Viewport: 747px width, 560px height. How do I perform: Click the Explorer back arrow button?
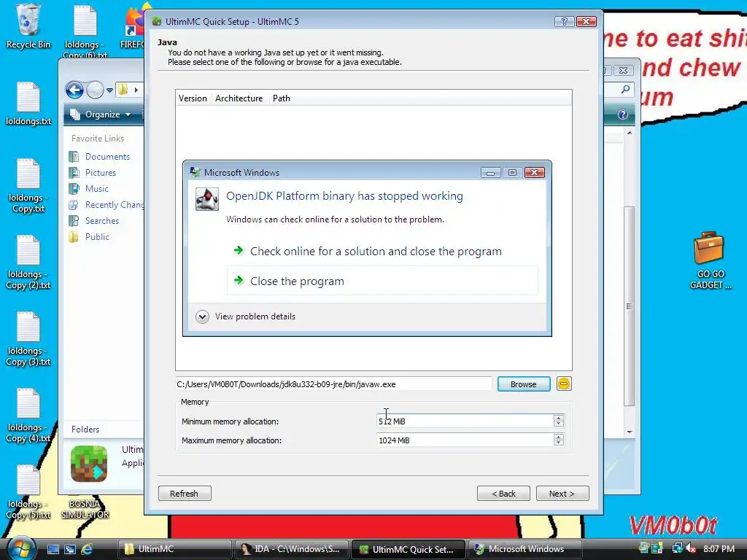(x=74, y=90)
